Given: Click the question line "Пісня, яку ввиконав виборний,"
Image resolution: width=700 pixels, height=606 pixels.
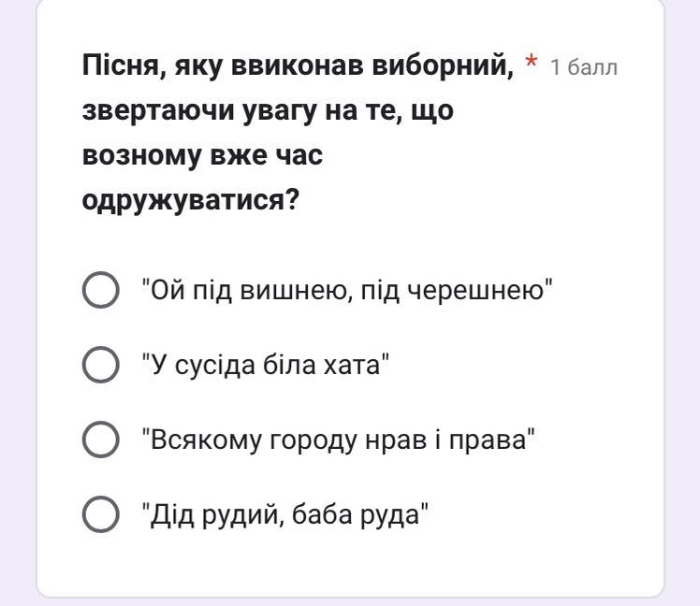Looking at the screenshot, I should coord(298,66).
